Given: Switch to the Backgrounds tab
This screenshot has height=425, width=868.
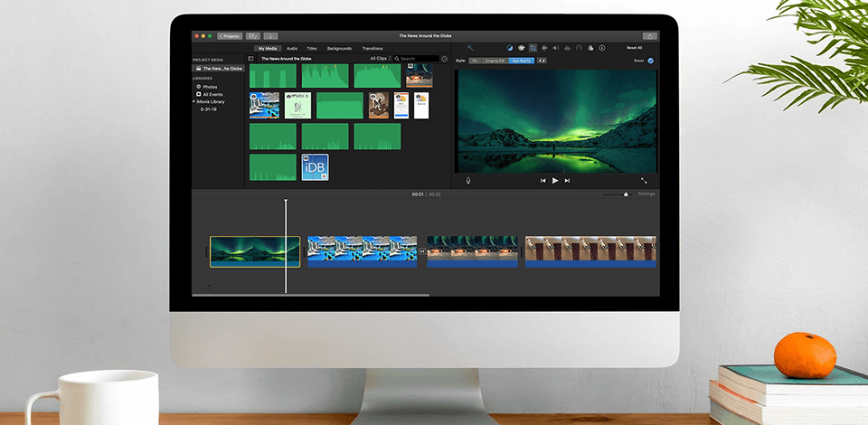Looking at the screenshot, I should (339, 48).
